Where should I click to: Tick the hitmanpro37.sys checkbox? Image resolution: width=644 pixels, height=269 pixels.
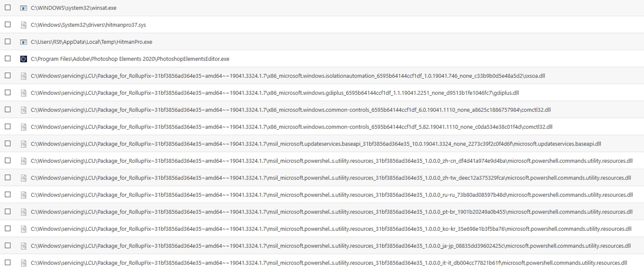pos(8,24)
